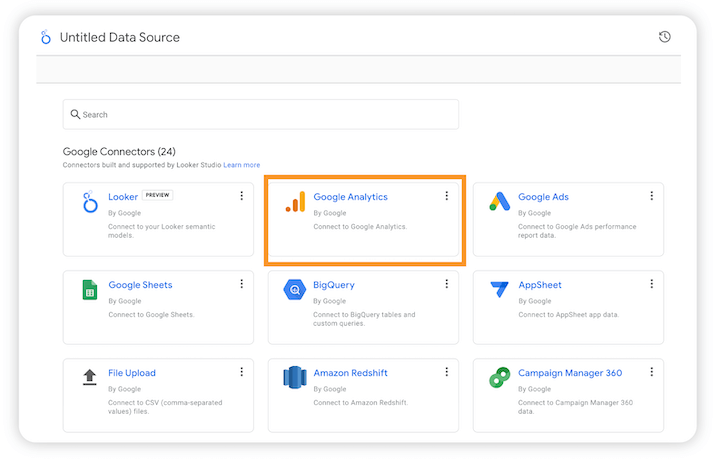Click the Learn more link
This screenshot has height=463, width=720.
point(242,165)
